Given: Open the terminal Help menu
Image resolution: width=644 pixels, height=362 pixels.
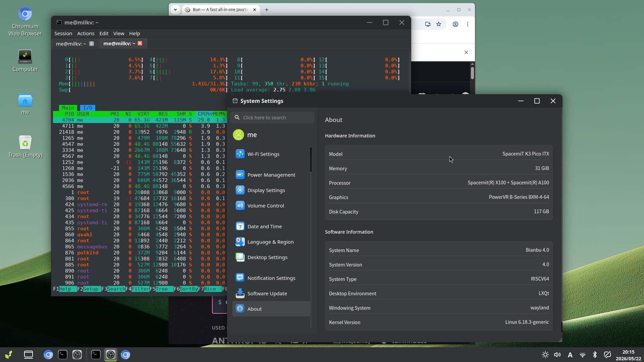Looking at the screenshot, I should [135, 34].
